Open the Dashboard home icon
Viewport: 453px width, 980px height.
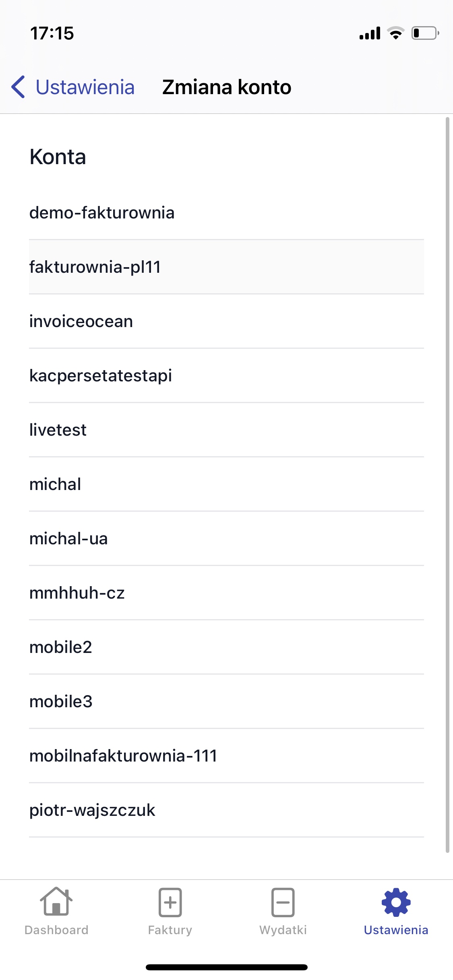(x=56, y=902)
